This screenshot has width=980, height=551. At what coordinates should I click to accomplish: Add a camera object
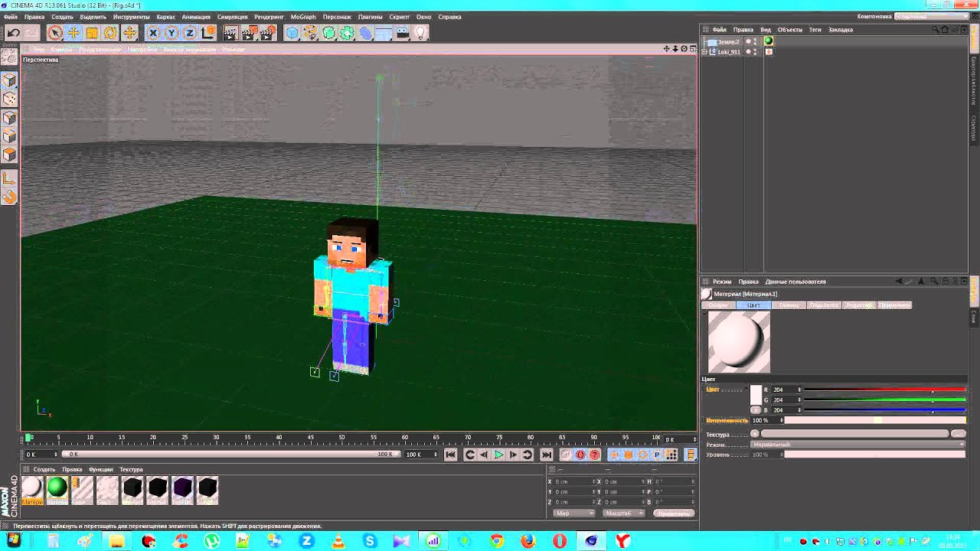coord(403,33)
